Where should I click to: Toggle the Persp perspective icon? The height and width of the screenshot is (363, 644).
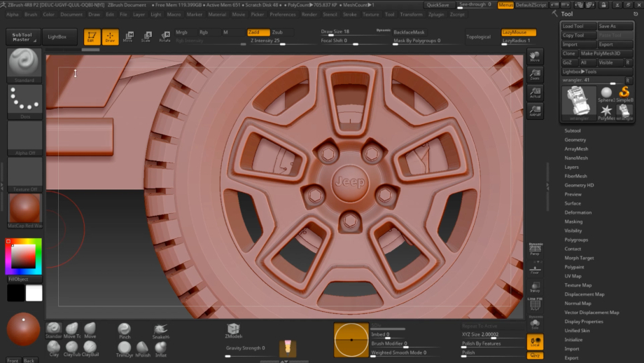tap(535, 249)
